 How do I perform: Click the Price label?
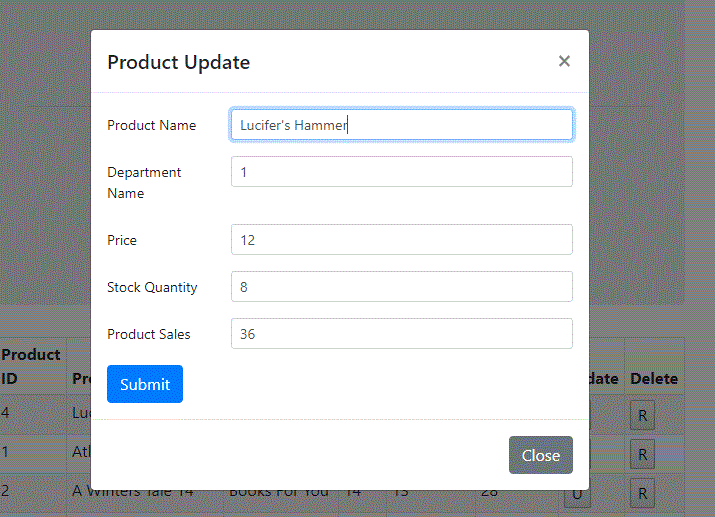[x=122, y=240]
